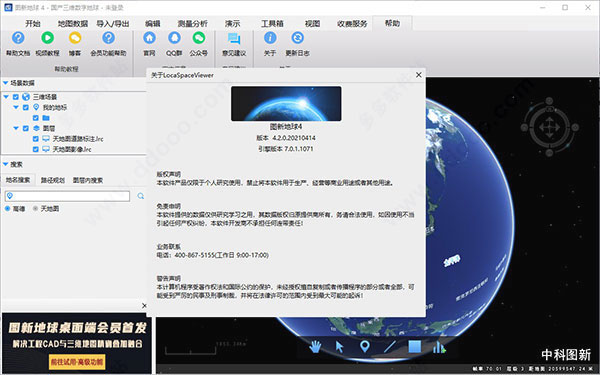Open the 公众号 WeChat account icon
This screenshot has width=600, height=375.
199,38
